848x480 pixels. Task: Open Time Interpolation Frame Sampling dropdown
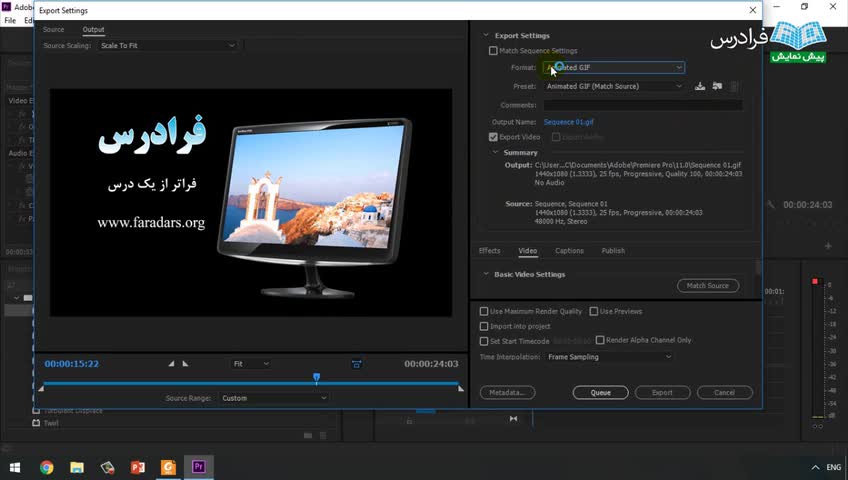(x=609, y=357)
